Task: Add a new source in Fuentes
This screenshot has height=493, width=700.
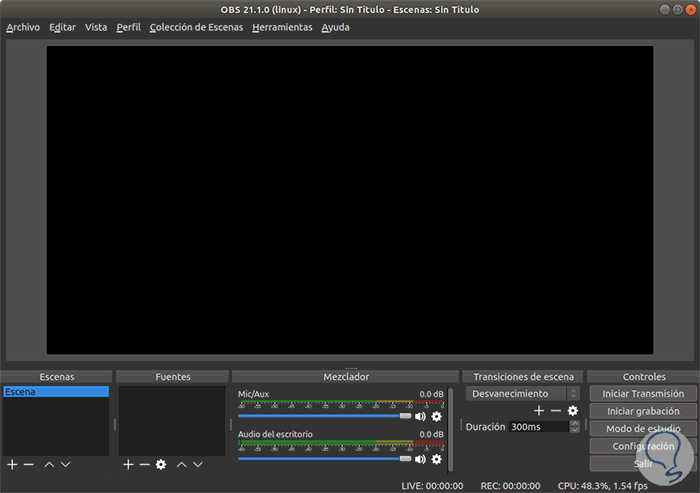Action: click(x=129, y=465)
